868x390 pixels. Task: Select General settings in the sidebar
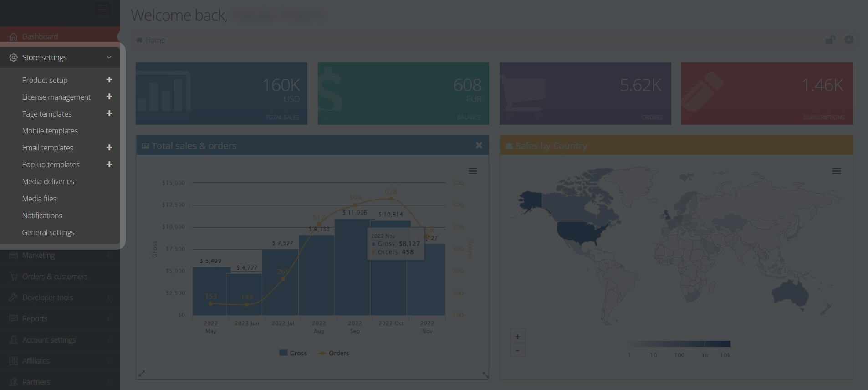coord(48,232)
